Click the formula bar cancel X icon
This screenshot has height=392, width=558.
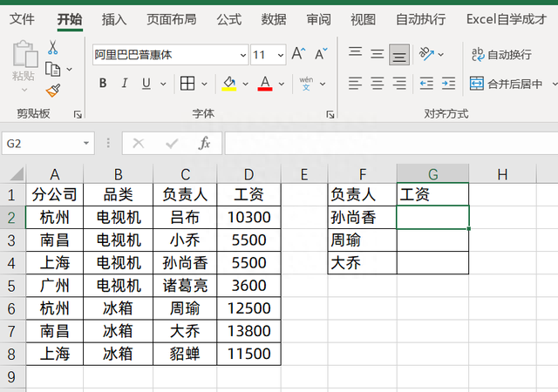[x=138, y=144]
